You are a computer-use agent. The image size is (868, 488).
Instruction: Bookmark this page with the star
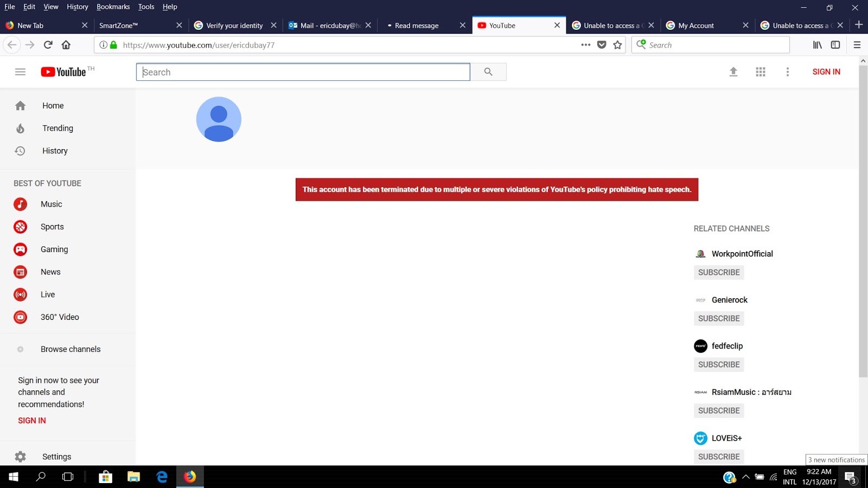coord(617,45)
